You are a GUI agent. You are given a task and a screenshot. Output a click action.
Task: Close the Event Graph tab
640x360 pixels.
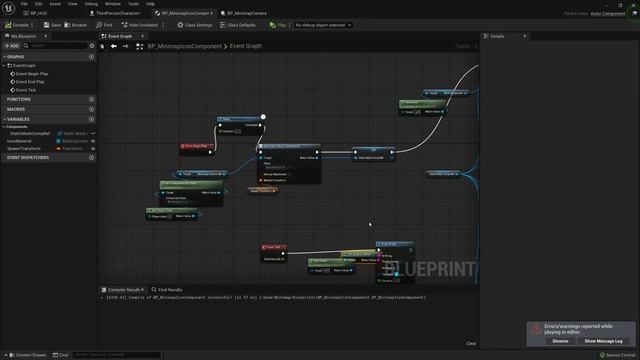click(x=142, y=36)
